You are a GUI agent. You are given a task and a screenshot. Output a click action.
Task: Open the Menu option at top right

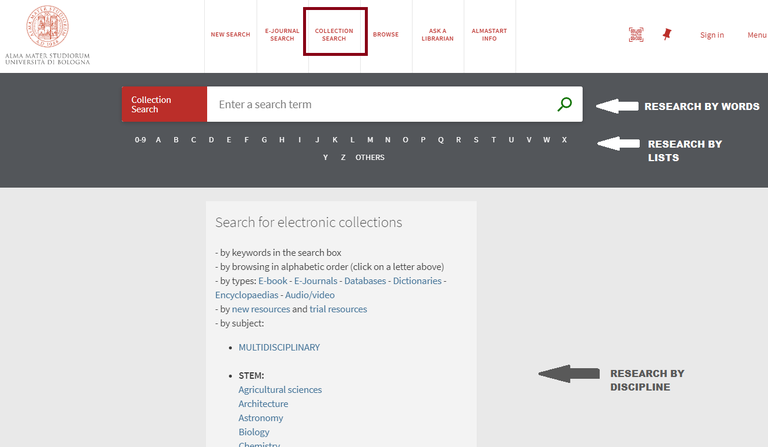[756, 35]
